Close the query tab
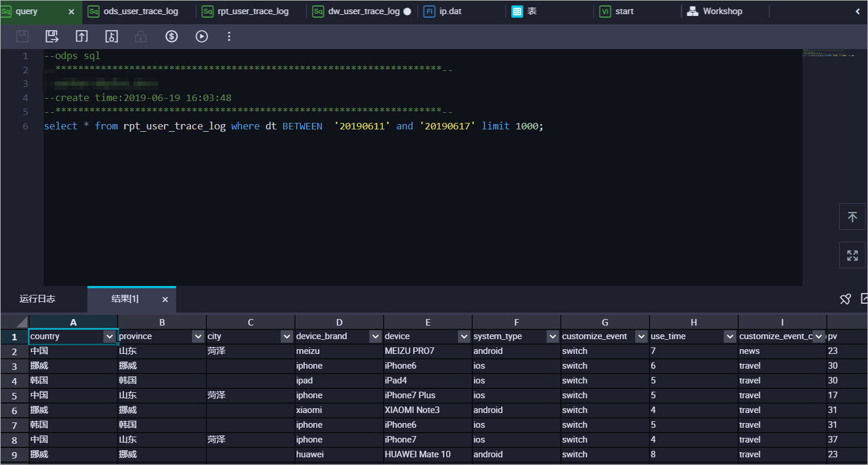The height and width of the screenshot is (465, 868). (x=71, y=11)
